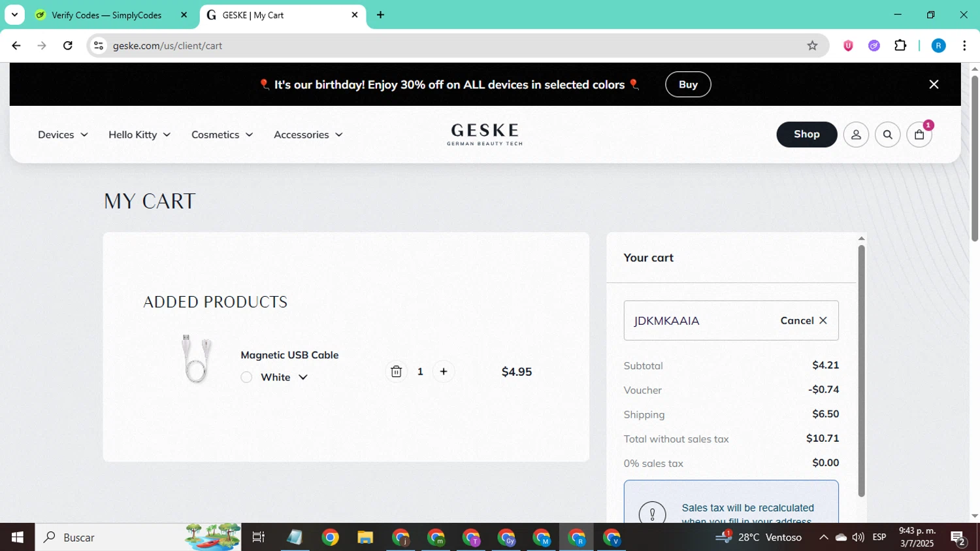Cancel the JDKMKAAIA voucher code
The height and width of the screenshot is (551, 980).
point(804,320)
